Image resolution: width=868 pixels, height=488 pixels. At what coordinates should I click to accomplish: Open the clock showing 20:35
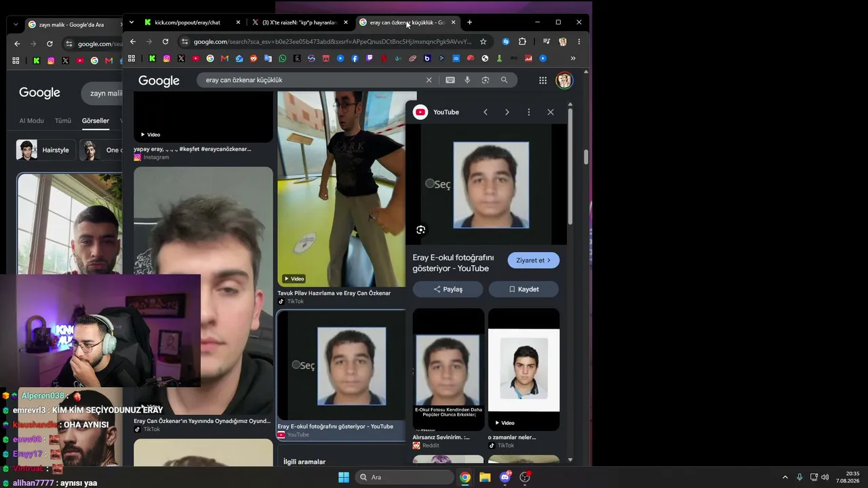point(848,477)
